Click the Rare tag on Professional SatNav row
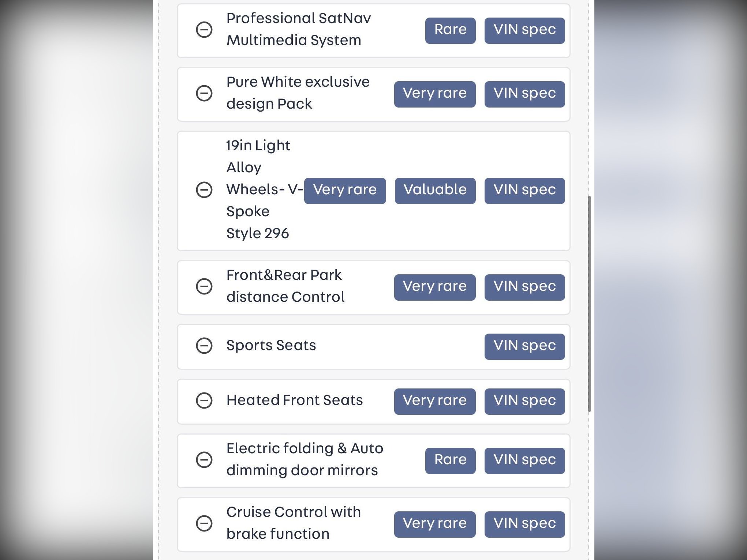Image resolution: width=747 pixels, height=560 pixels. tap(450, 30)
